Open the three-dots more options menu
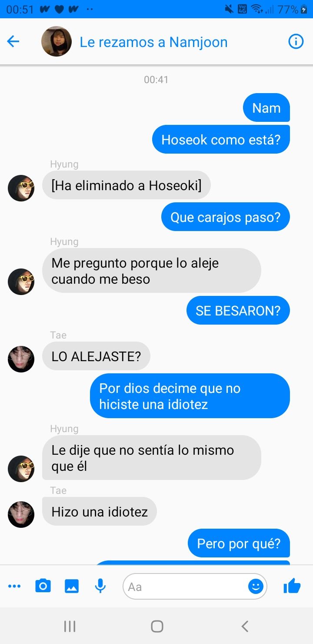The image size is (313, 644). point(14,587)
